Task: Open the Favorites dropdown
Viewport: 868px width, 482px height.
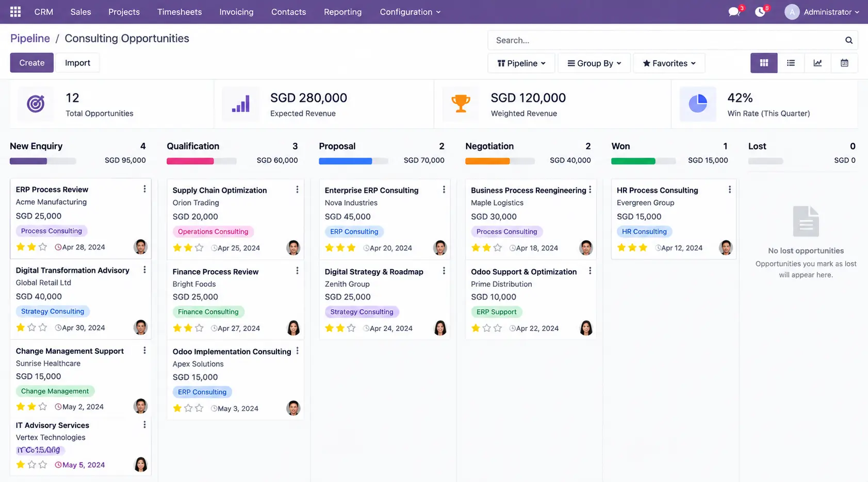Action: tap(669, 63)
